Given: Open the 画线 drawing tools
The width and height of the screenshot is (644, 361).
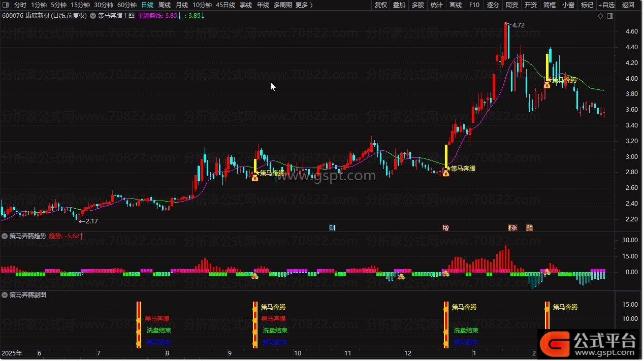Looking at the screenshot, I should (x=456, y=5).
